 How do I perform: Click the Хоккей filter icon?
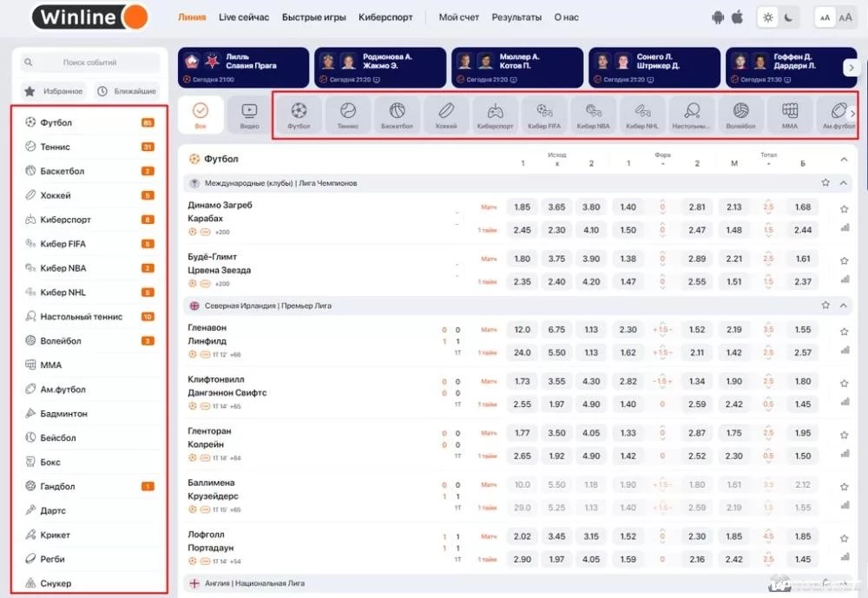[446, 115]
